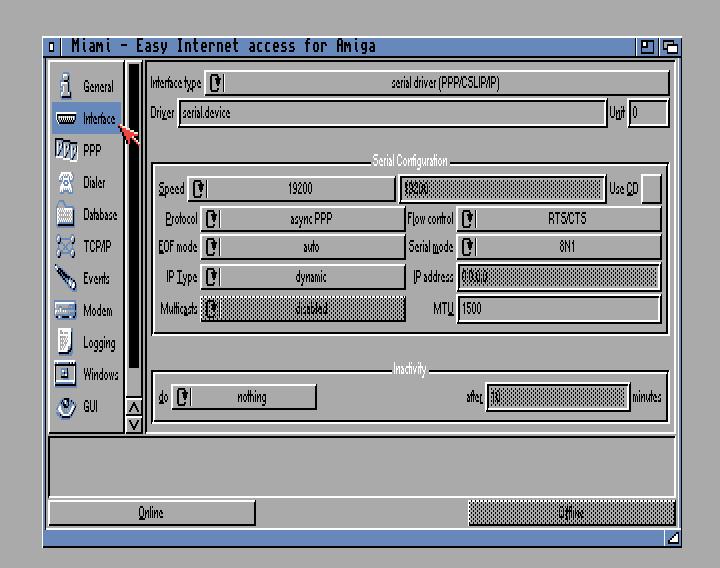Select the PPP page icon
720x568 pixels.
tap(66, 150)
